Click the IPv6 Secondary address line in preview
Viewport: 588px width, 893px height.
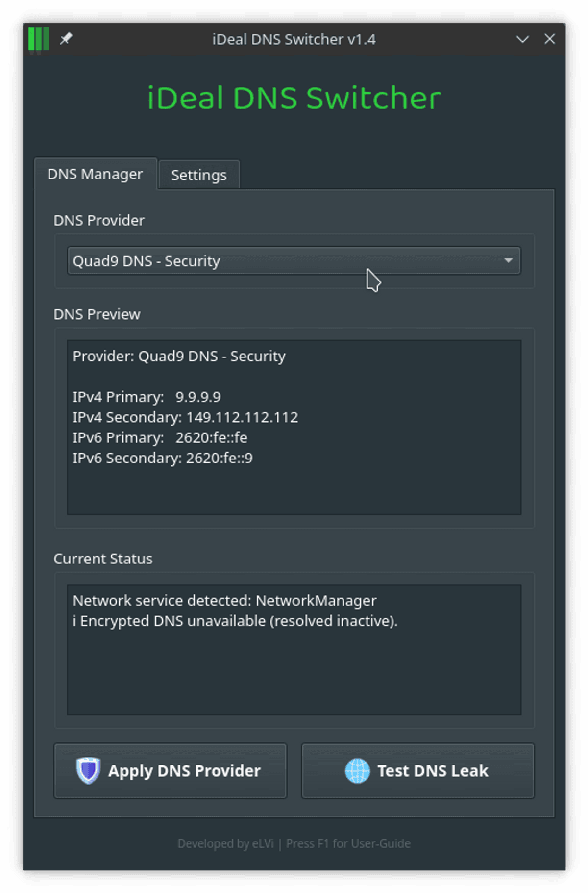click(x=163, y=458)
